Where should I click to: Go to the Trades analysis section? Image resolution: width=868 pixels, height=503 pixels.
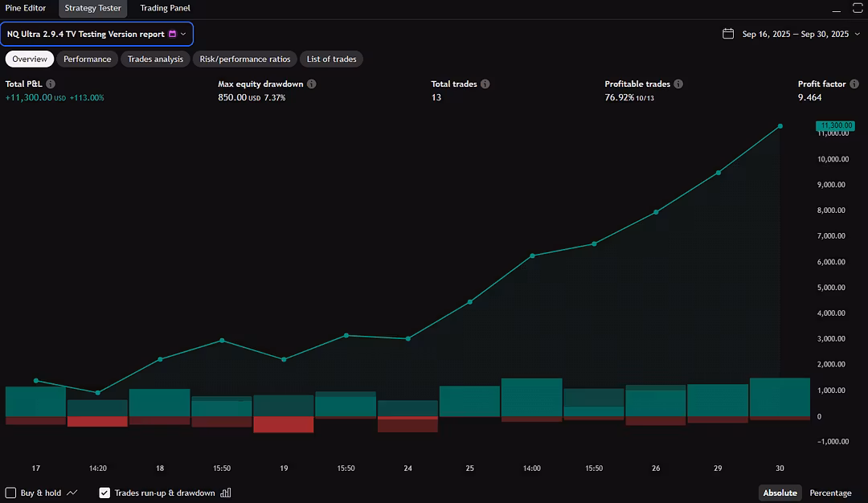tap(155, 59)
